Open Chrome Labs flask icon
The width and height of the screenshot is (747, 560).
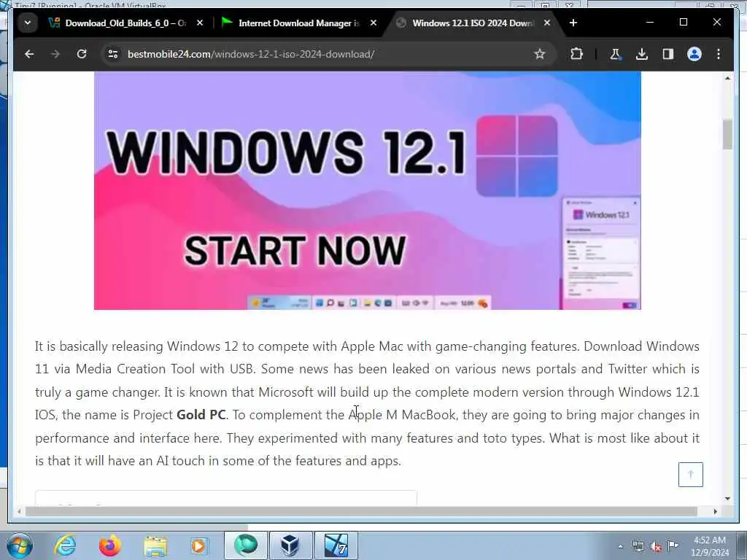pos(615,54)
